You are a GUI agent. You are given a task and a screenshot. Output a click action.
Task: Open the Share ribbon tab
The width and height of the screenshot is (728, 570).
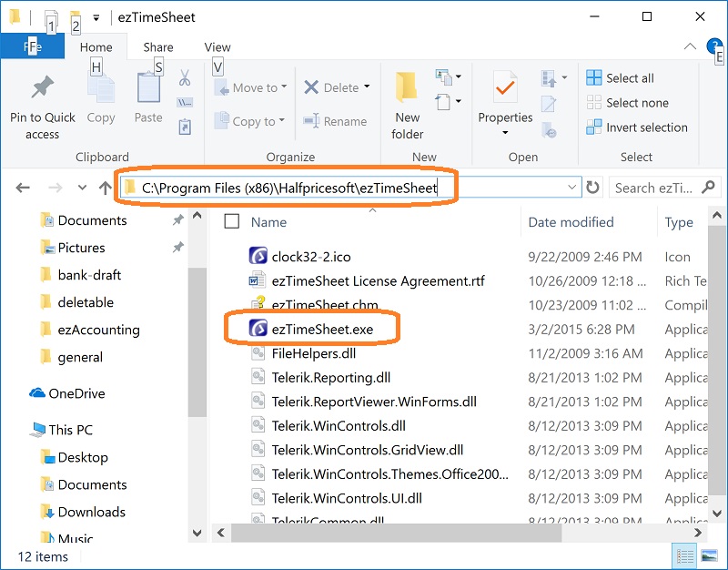[157, 46]
